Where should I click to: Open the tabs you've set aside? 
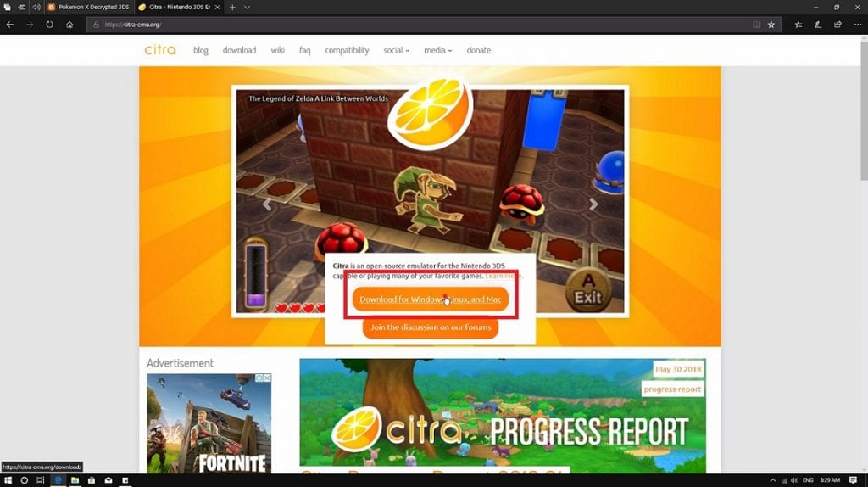(x=7, y=7)
